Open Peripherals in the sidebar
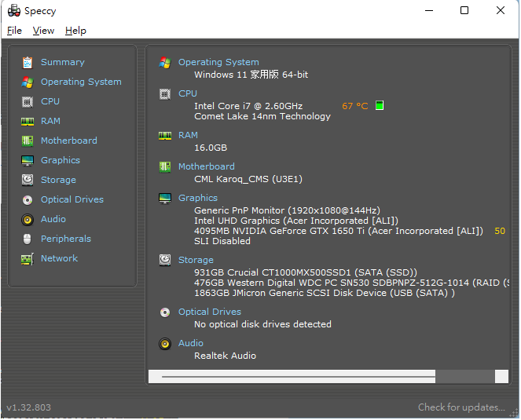Image resolution: width=521 pixels, height=420 pixels. 66,239
